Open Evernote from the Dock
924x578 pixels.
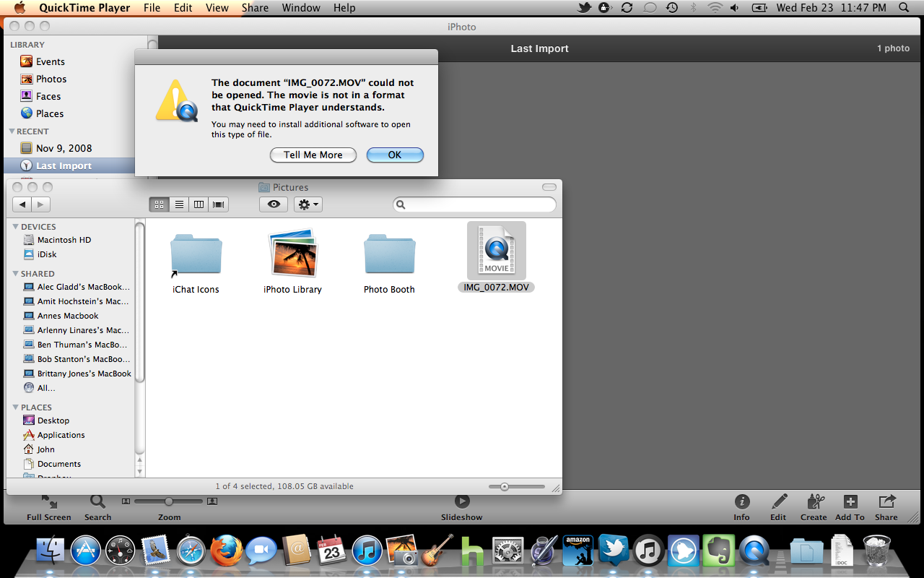pyautogui.click(x=719, y=551)
